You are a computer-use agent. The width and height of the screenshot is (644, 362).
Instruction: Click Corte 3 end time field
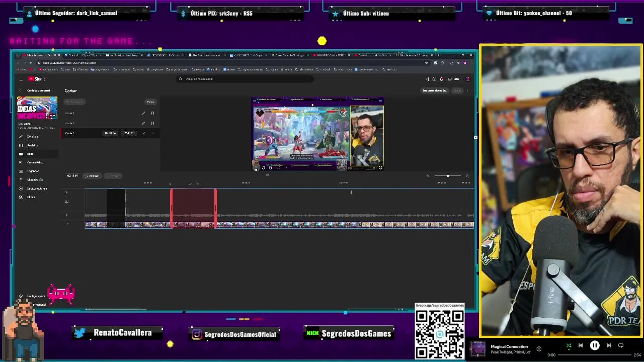(129, 133)
